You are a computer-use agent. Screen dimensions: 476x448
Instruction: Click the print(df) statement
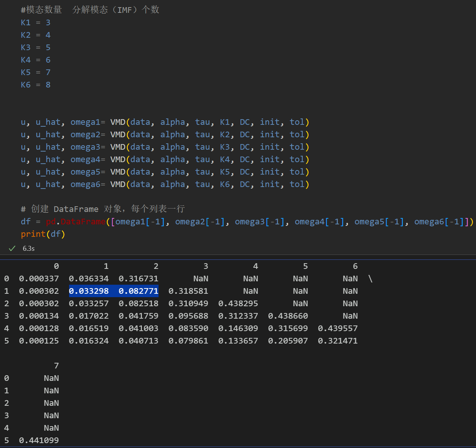pyautogui.click(x=43, y=234)
